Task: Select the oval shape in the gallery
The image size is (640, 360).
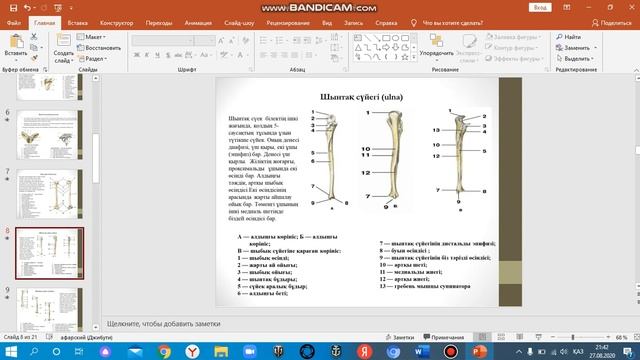Action: click(x=395, y=38)
